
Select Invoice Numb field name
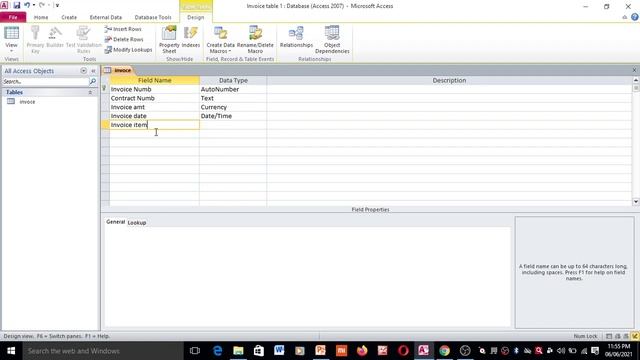click(154, 89)
